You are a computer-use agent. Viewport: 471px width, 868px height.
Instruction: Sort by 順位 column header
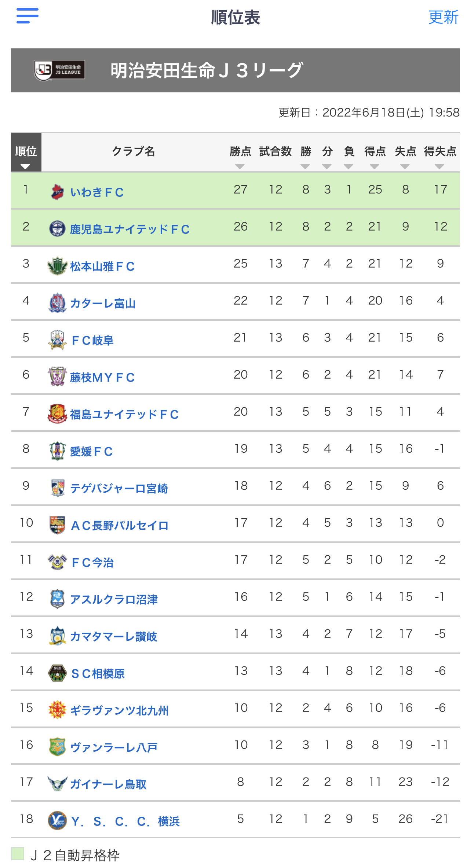click(26, 152)
